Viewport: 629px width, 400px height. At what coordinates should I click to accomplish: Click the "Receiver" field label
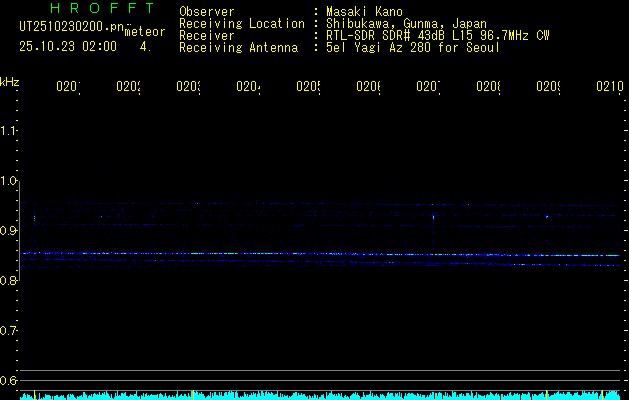pyautogui.click(x=207, y=36)
